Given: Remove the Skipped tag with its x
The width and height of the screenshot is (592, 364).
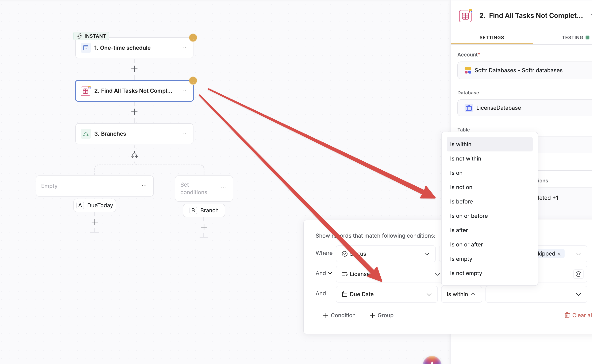Looking at the screenshot, I should [x=559, y=254].
